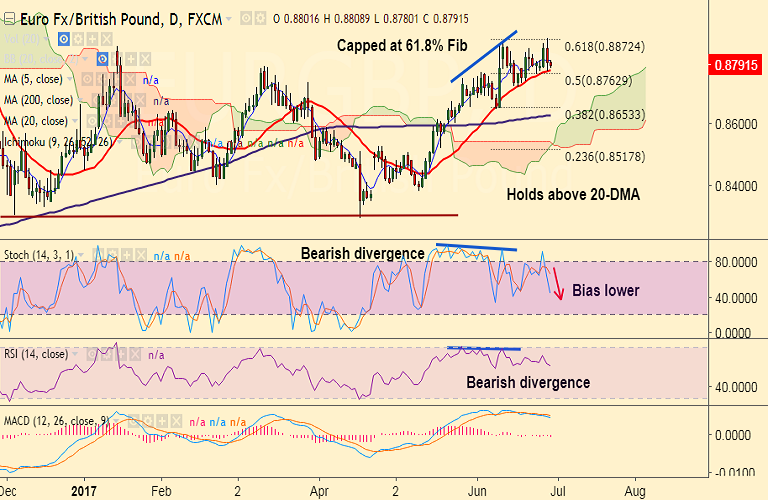Click the plus icon beside MACD indicator
The image size is (768, 500).
pos(162,421)
